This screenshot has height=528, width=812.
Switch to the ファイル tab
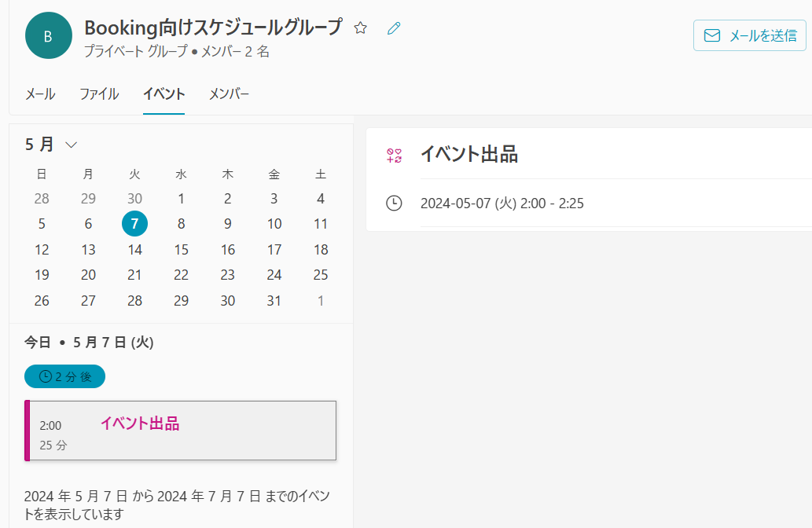pyautogui.click(x=99, y=94)
